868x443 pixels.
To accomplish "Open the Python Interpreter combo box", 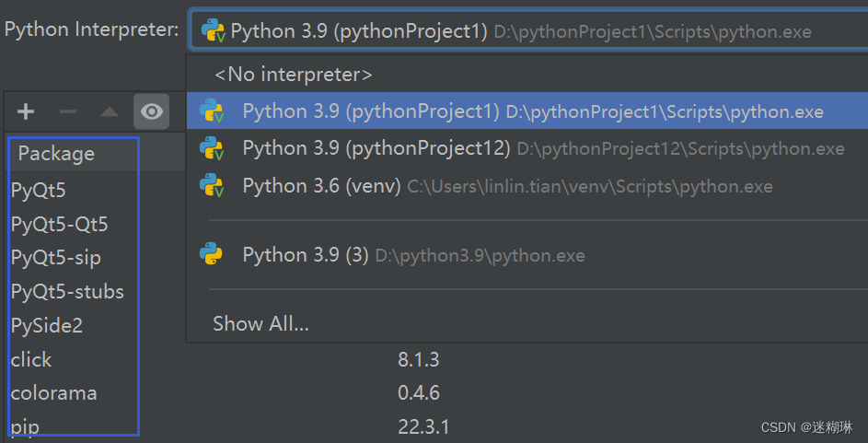I will (529, 31).
